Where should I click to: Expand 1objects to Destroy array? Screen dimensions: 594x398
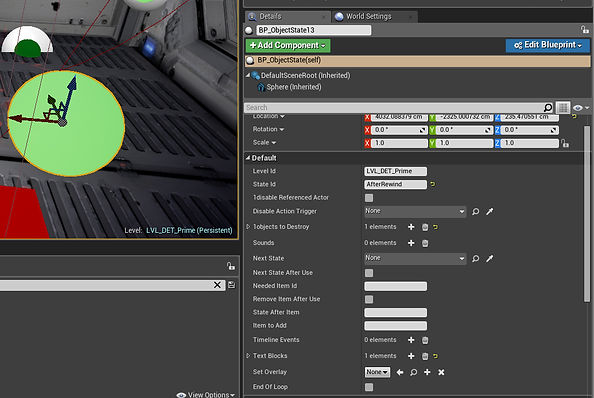pyautogui.click(x=248, y=226)
